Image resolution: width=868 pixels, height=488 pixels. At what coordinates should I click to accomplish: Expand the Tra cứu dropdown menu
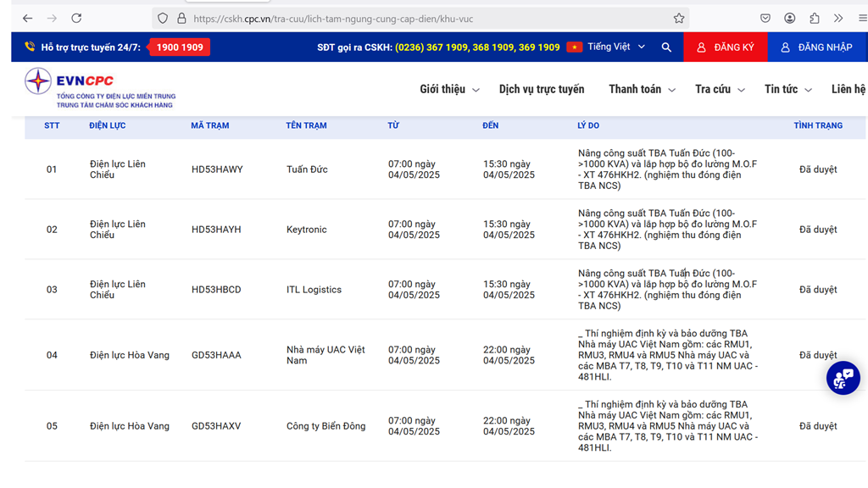(x=720, y=89)
